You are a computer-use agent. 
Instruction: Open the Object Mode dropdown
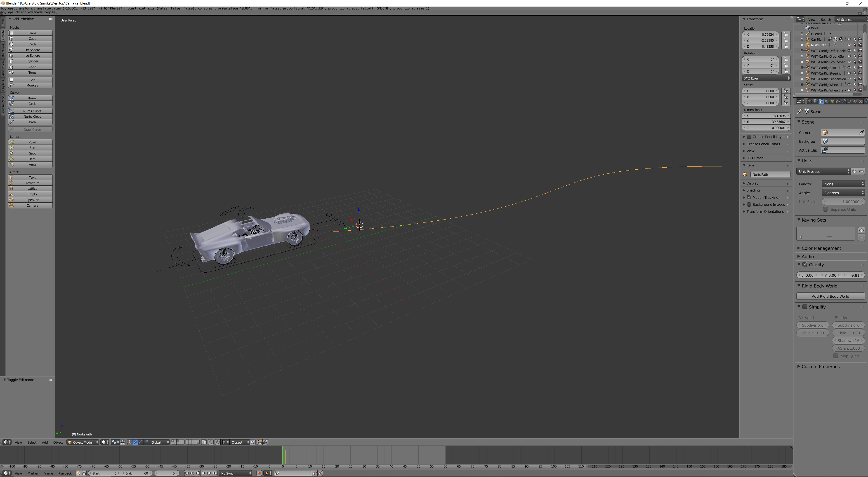[83, 442]
